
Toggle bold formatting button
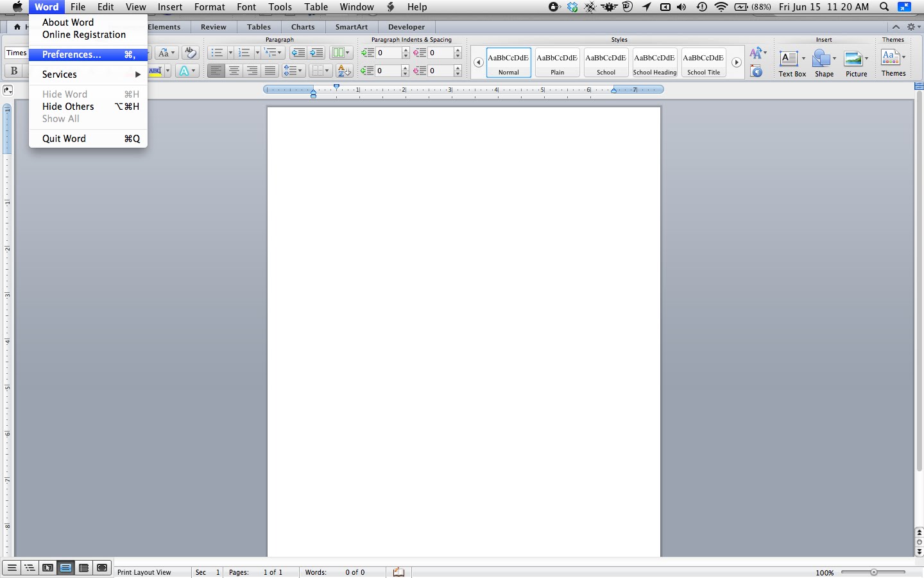14,71
